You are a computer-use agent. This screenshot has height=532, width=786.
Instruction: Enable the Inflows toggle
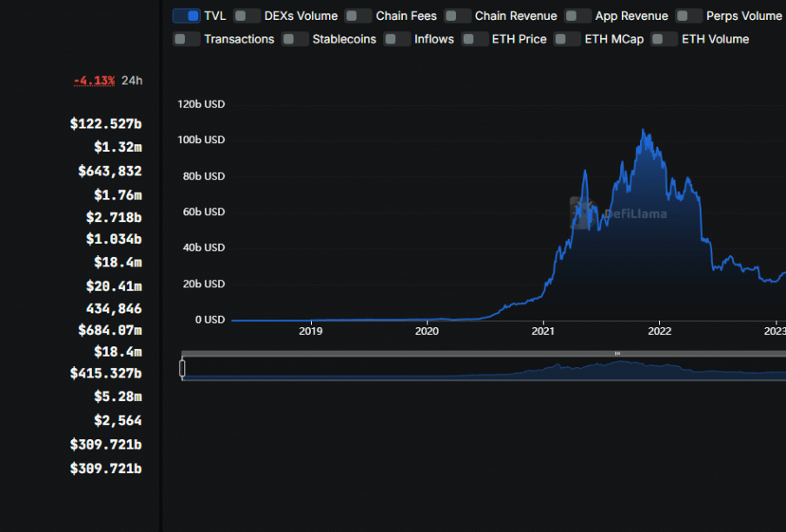click(397, 39)
